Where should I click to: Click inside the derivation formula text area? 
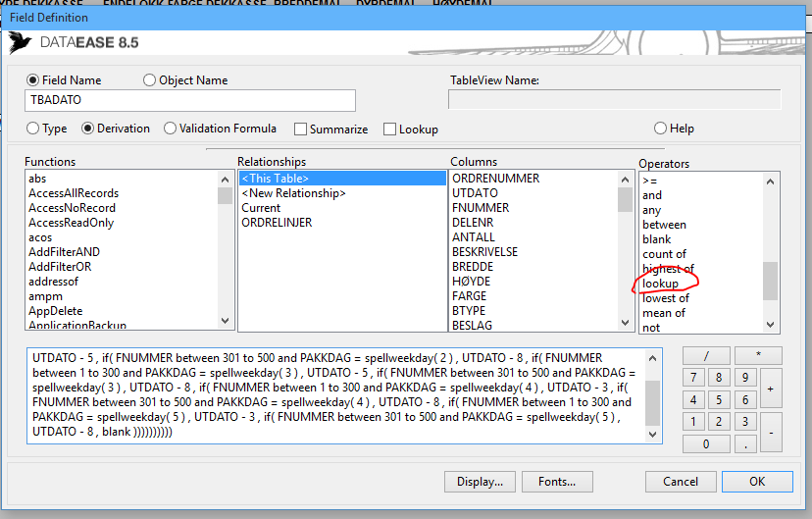click(x=336, y=395)
